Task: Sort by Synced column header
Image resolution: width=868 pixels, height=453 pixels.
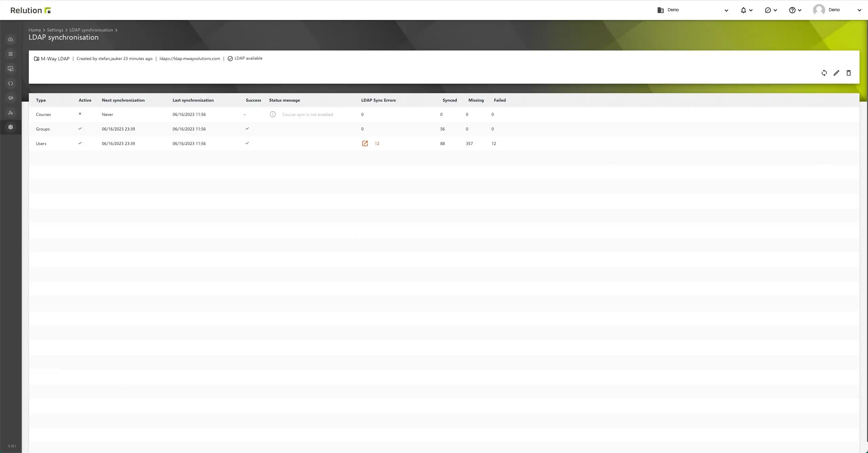Action: click(x=450, y=100)
